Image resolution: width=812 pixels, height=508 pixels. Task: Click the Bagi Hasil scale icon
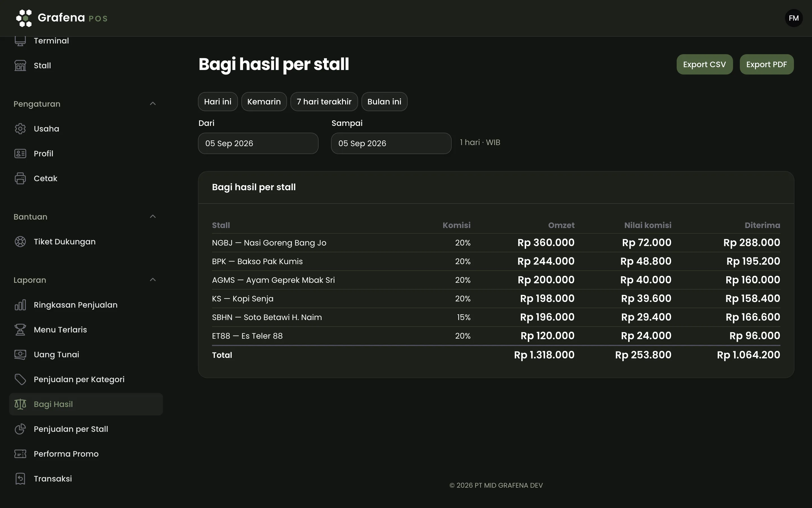(x=20, y=404)
